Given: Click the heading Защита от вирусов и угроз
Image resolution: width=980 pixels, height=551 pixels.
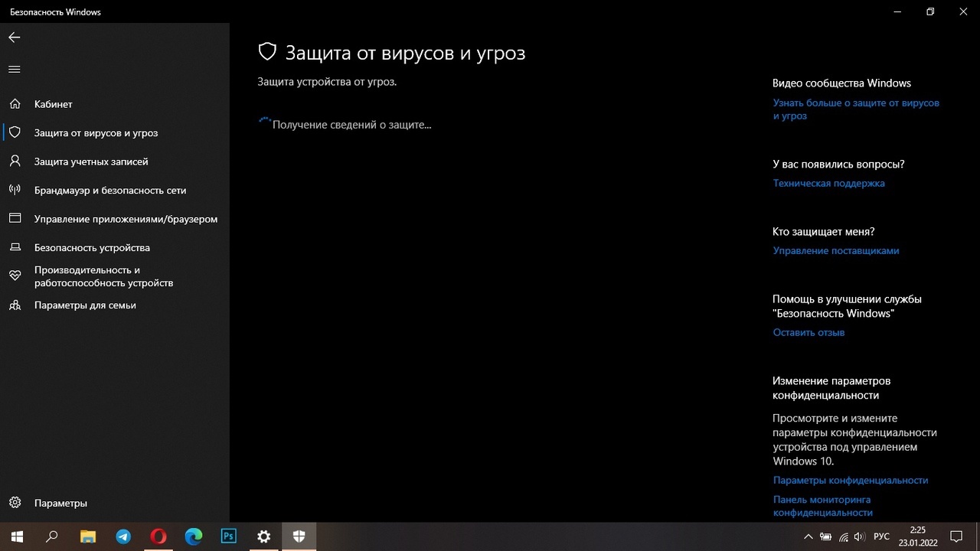Looking at the screenshot, I should click(405, 53).
